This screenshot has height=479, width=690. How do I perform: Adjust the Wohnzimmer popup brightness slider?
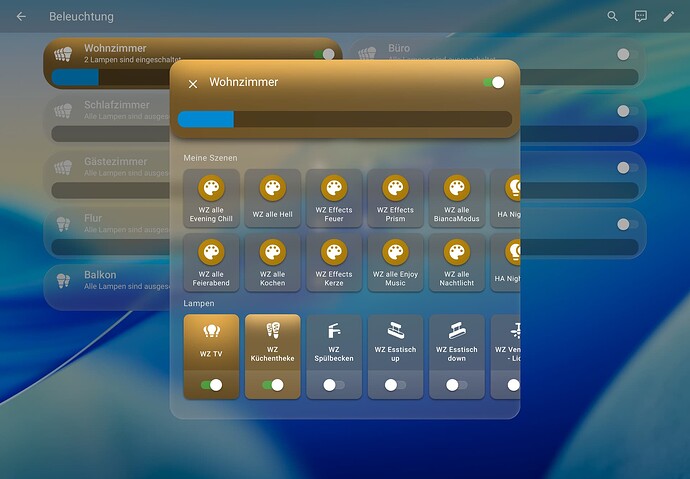pyautogui.click(x=345, y=119)
